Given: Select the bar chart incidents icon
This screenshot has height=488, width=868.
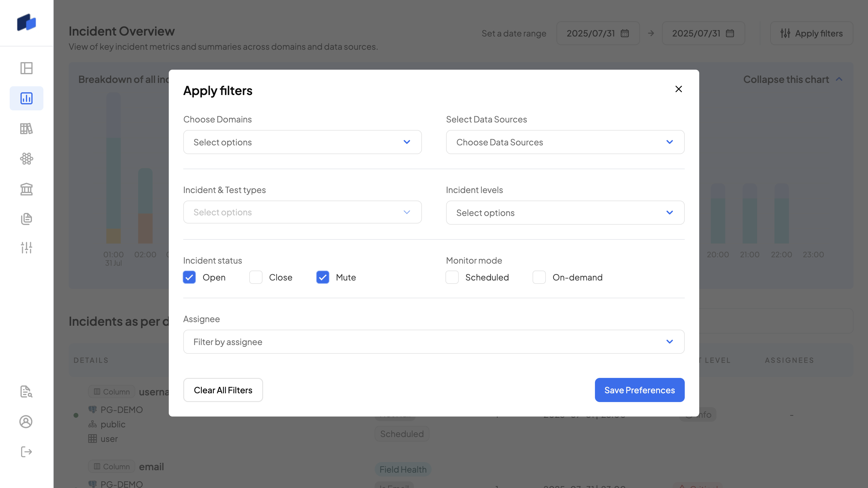Looking at the screenshot, I should tap(26, 98).
